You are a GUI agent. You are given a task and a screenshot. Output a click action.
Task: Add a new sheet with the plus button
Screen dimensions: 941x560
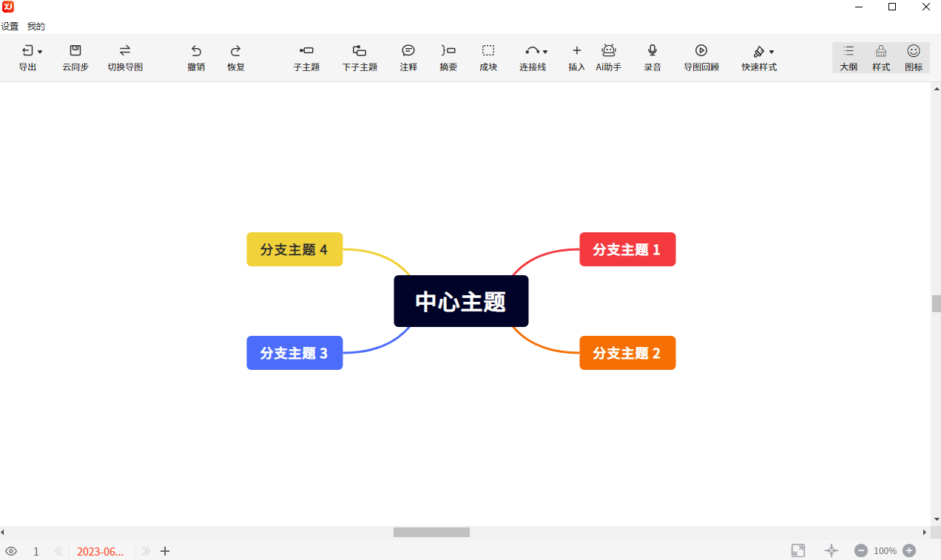coord(164,551)
